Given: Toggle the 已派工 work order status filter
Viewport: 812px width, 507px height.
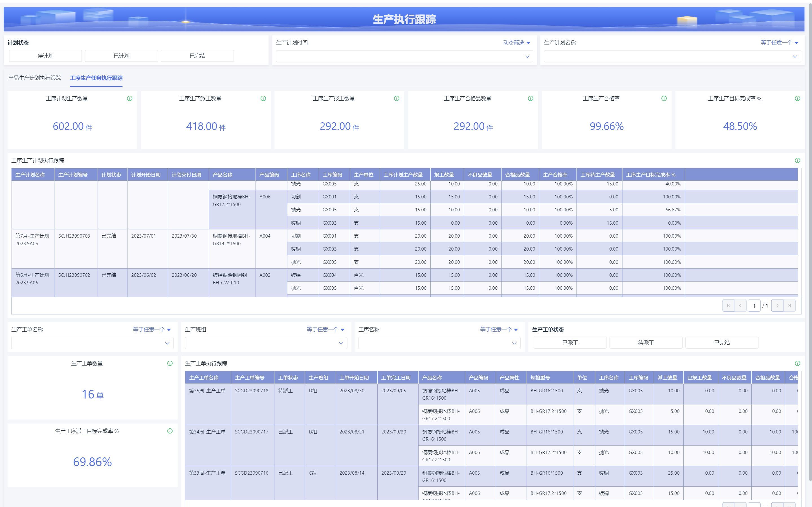Looking at the screenshot, I should point(570,343).
